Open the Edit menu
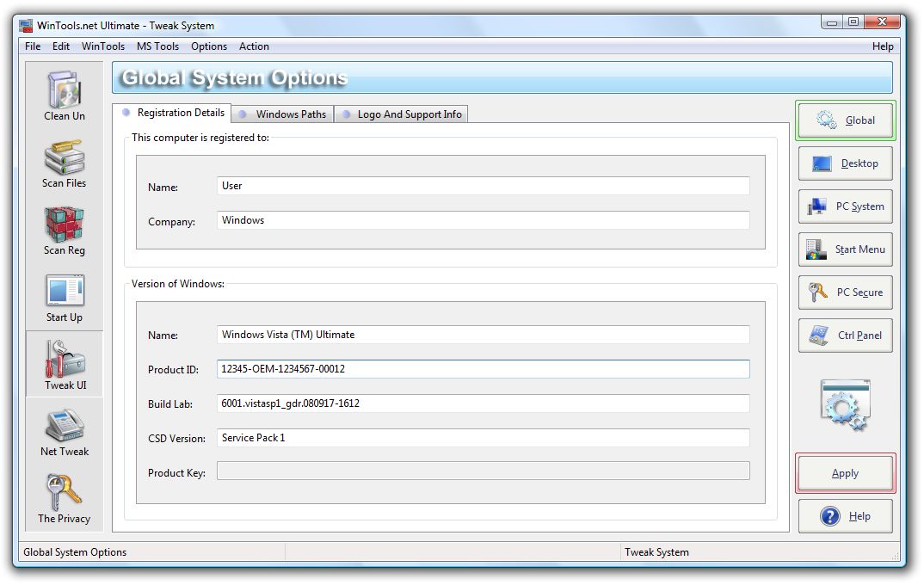 (x=61, y=46)
